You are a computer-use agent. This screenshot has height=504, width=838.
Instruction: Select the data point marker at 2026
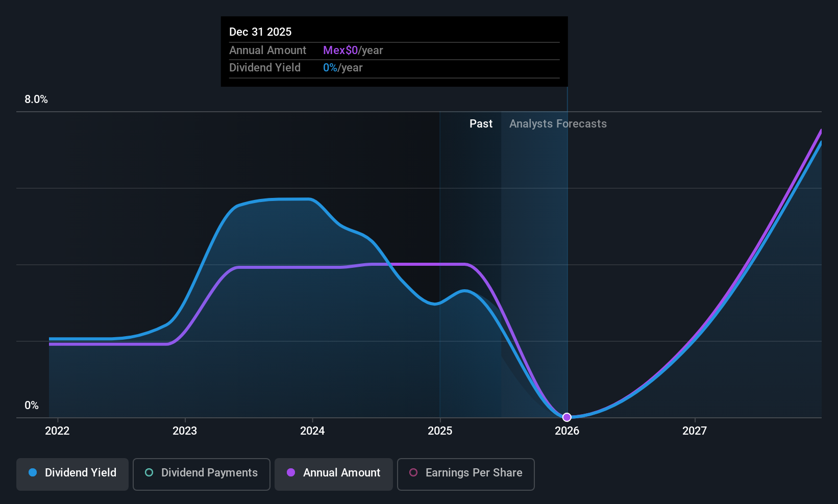[566, 417]
